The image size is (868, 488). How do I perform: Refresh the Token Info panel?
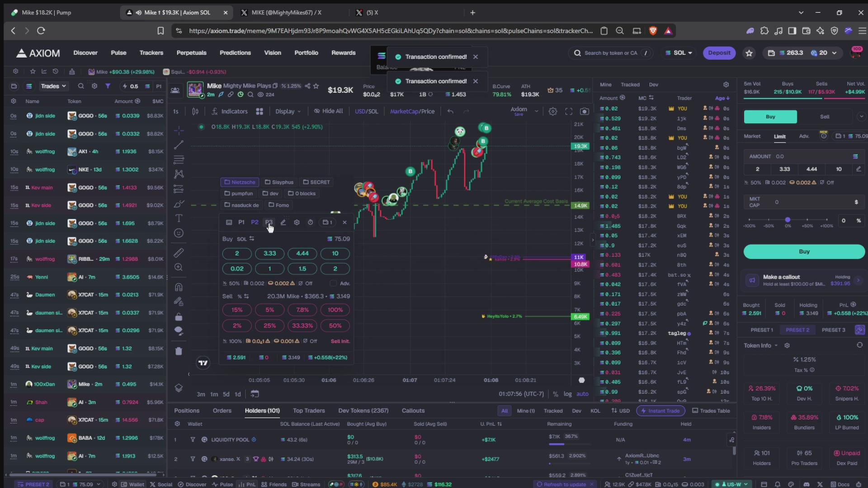(860, 345)
